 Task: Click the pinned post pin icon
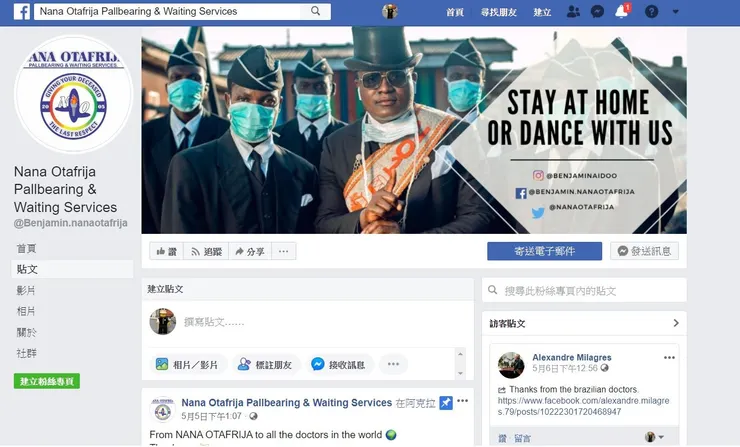click(x=446, y=403)
